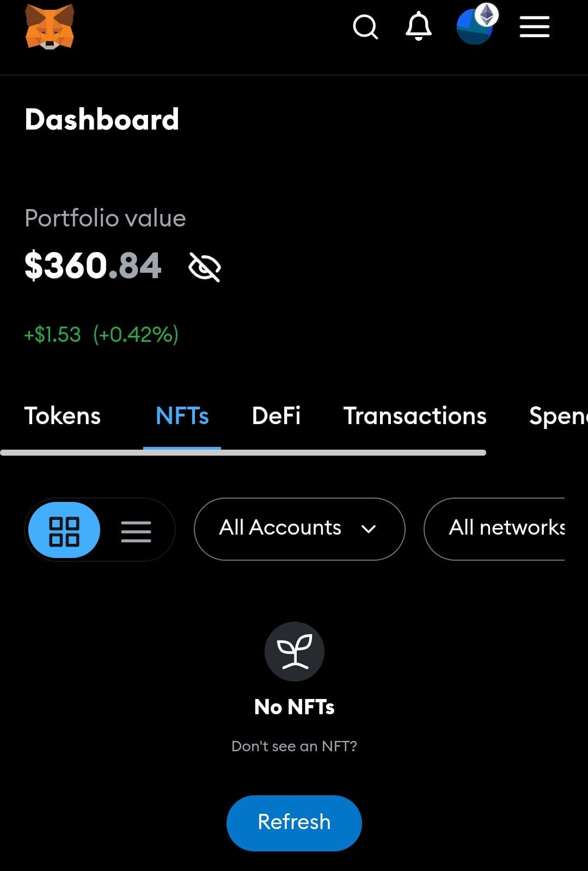The width and height of the screenshot is (588, 871).
Task: Go to the partially visible Spending tab
Action: pyautogui.click(x=558, y=416)
